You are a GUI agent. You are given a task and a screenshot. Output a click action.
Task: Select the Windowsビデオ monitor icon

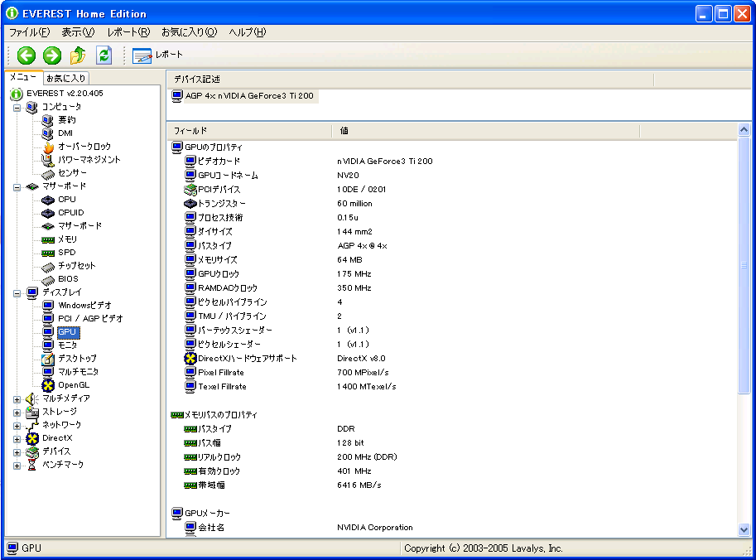click(48, 306)
